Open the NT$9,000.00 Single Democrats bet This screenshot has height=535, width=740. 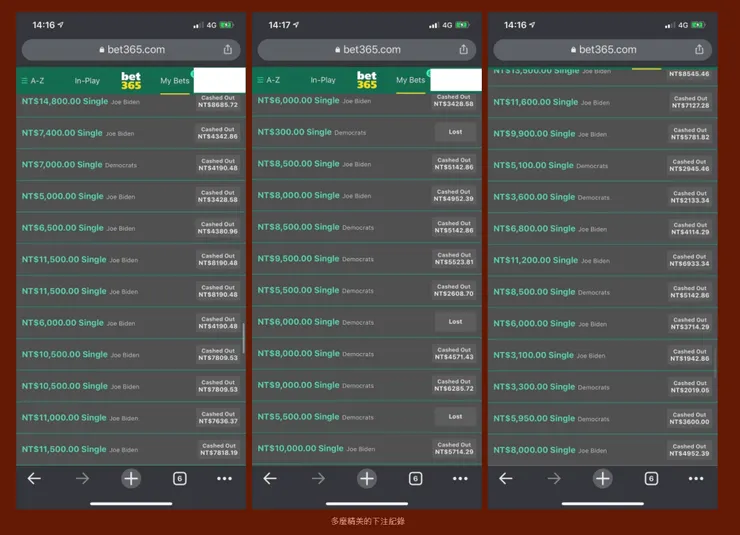point(367,385)
